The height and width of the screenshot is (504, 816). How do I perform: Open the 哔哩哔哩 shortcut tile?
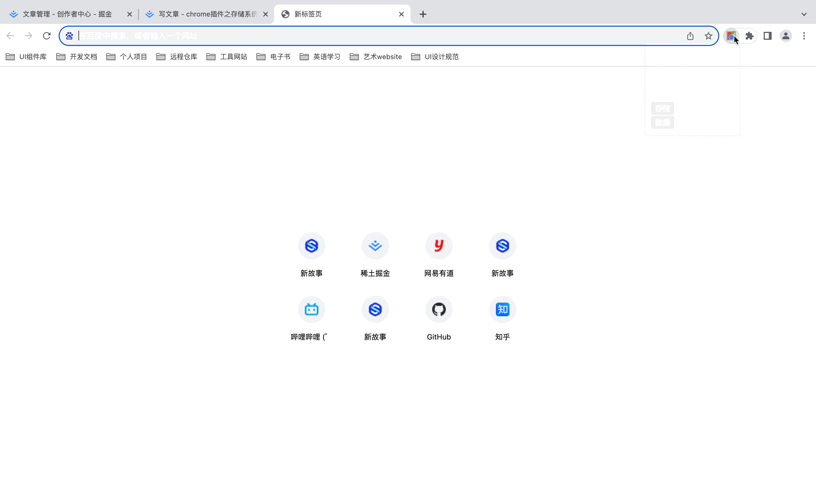tap(311, 310)
